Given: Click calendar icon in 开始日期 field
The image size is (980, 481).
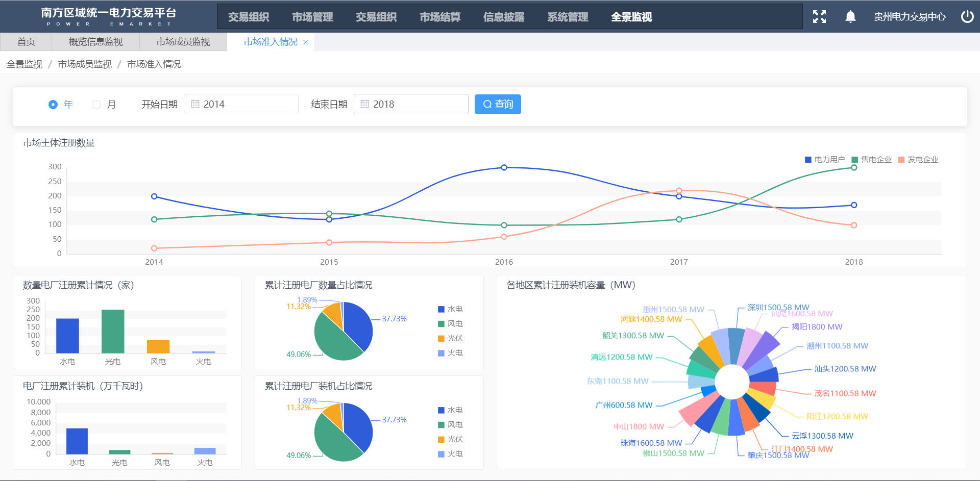Looking at the screenshot, I should coord(195,104).
